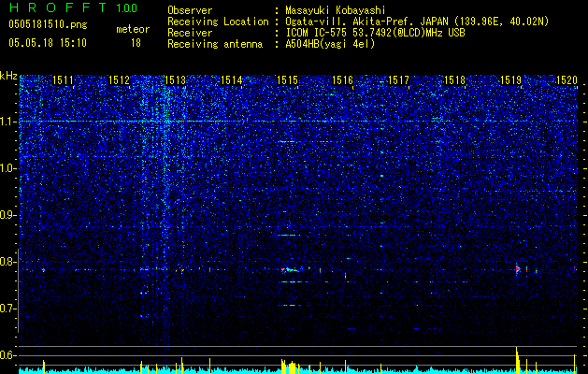Click the bright meteor echo at 1515
Screen dimensions: 588x374
coord(290,269)
